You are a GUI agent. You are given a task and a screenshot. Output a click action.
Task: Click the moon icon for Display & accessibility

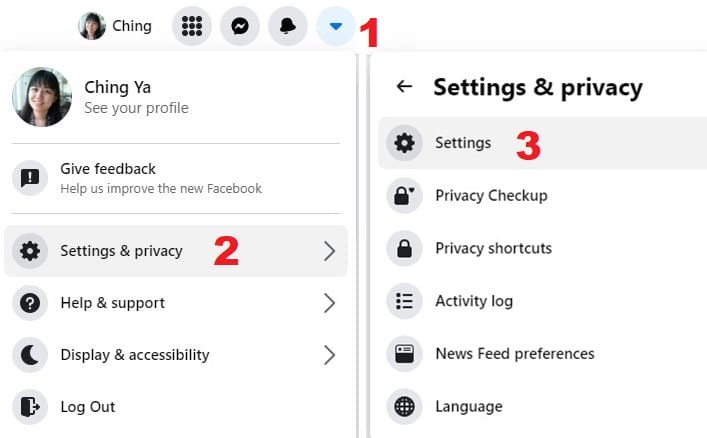click(x=30, y=355)
